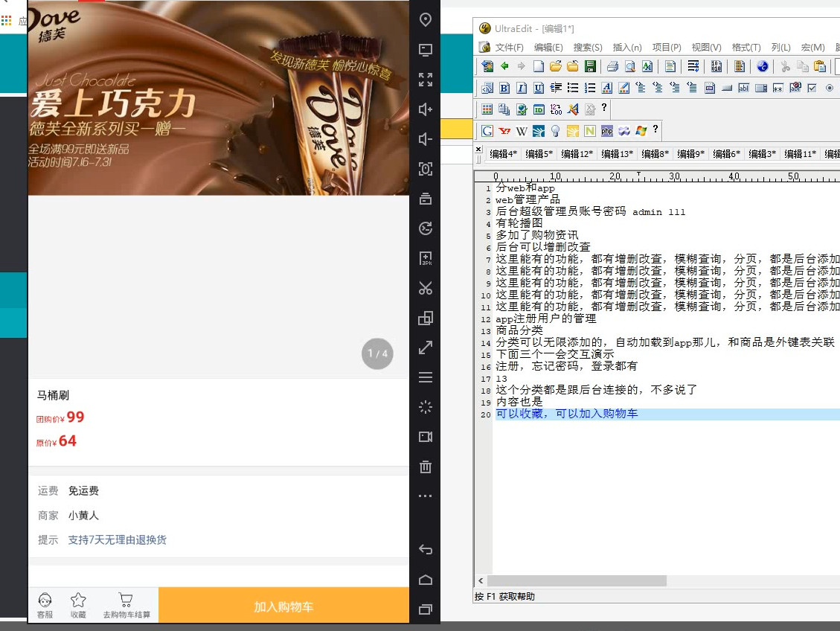Image resolution: width=840 pixels, height=631 pixels.
Task: Click emulator trash delete icon
Action: (426, 467)
